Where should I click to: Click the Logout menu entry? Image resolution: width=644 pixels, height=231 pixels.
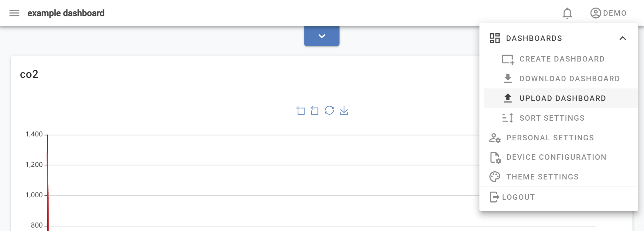point(518,197)
